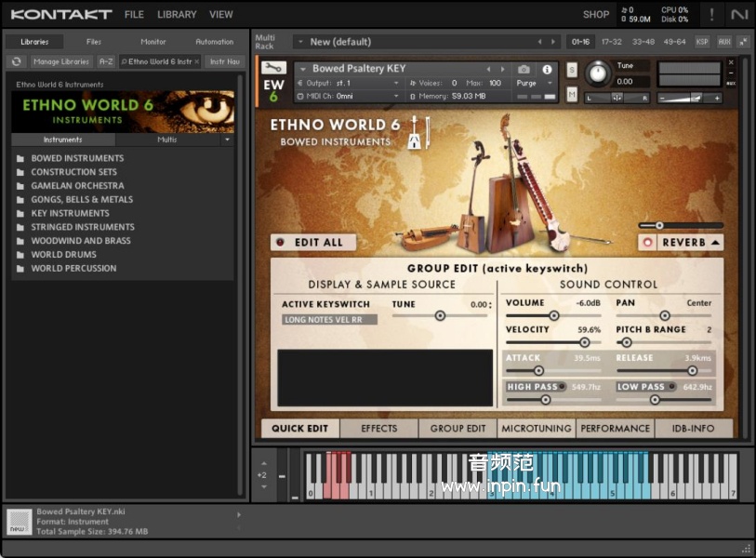Open the instrument info icon

(547, 70)
